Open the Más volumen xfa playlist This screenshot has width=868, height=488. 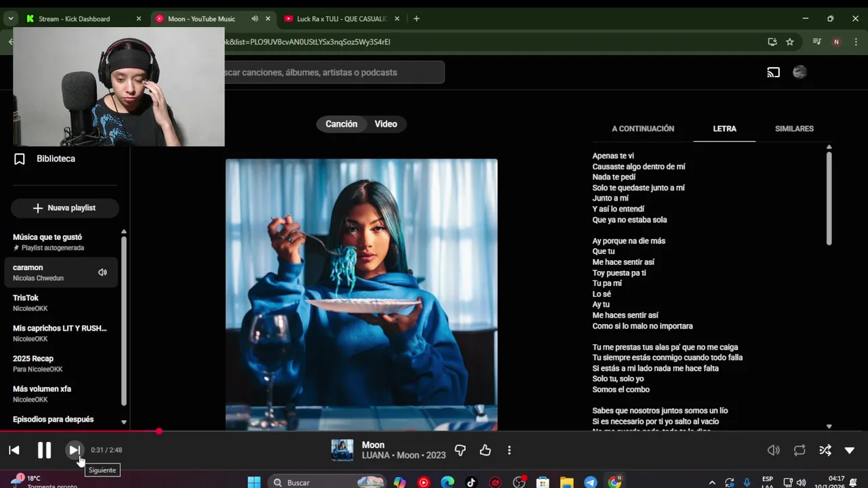tap(61, 394)
